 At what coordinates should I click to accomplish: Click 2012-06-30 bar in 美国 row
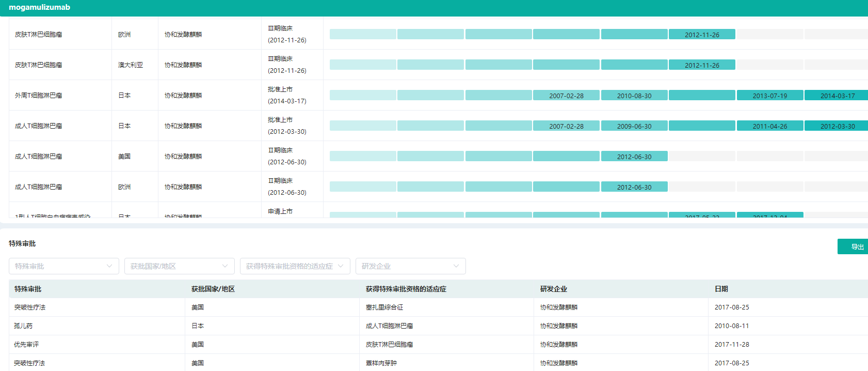(634, 157)
